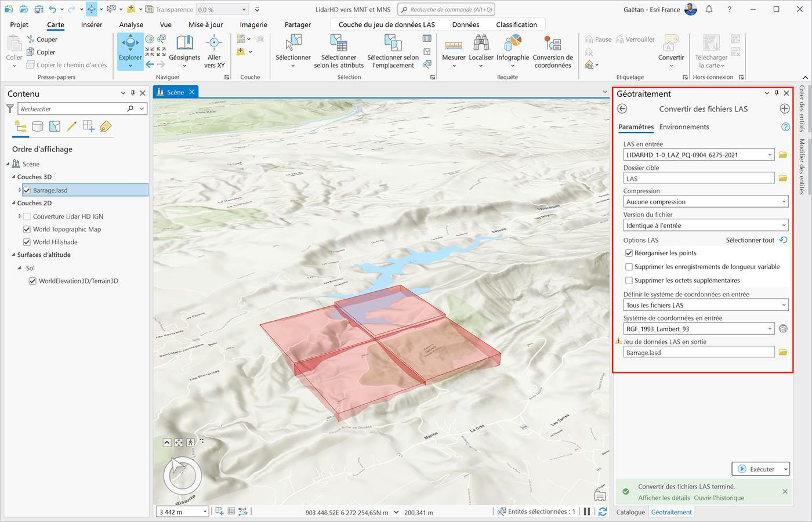Click the Couper scissors command

click(42, 39)
